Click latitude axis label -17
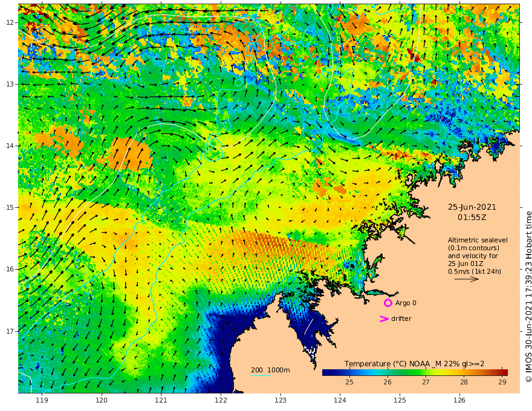This screenshot has width=532, height=411. coord(8,331)
